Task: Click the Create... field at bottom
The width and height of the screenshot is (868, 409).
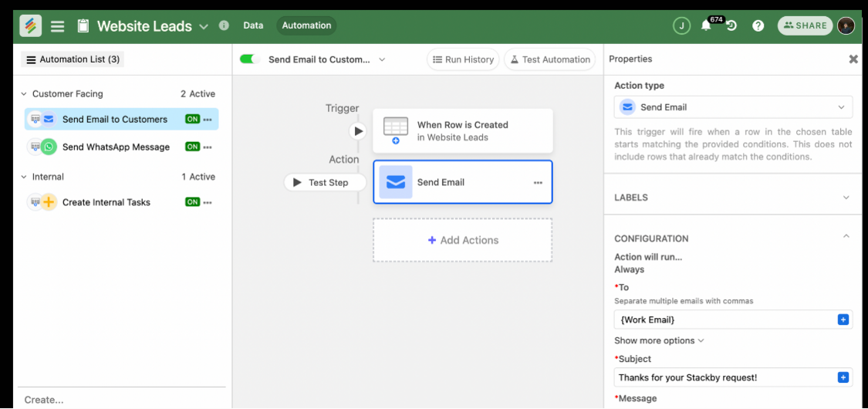Action: pyautogui.click(x=122, y=400)
